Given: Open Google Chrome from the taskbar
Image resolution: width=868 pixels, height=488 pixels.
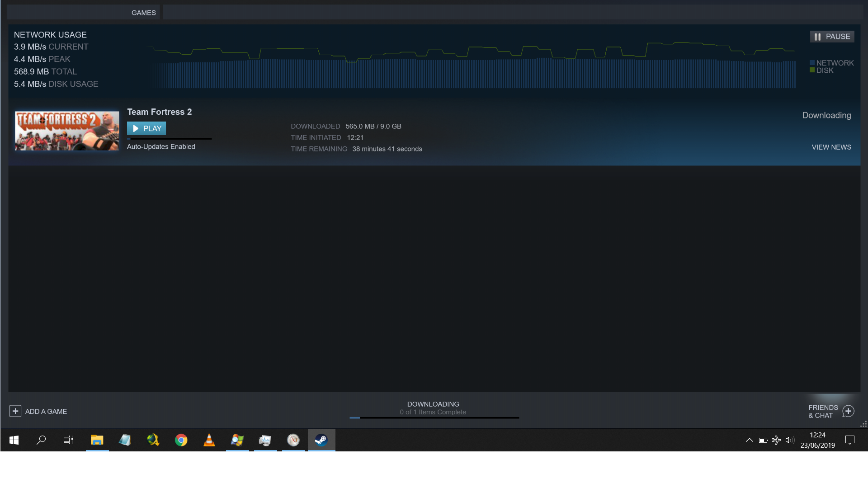Looking at the screenshot, I should 181,440.
